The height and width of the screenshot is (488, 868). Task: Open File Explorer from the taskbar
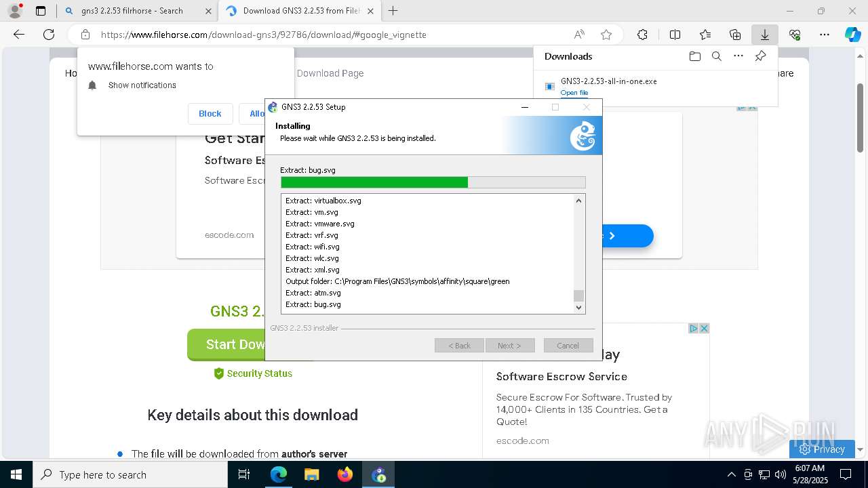tap(311, 474)
